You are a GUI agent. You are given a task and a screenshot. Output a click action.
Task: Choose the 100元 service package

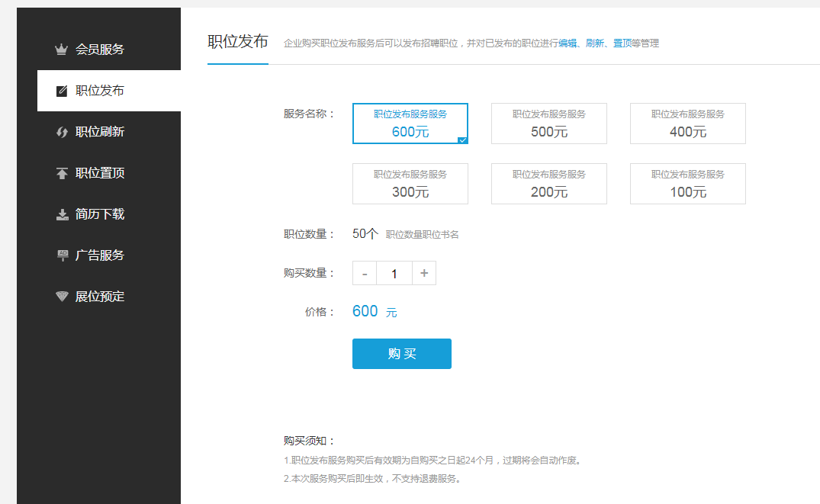(x=688, y=184)
